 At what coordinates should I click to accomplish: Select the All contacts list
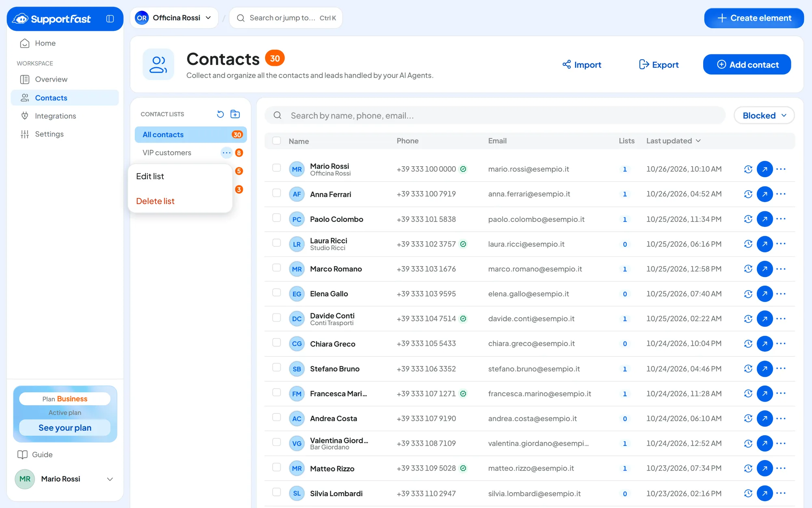(191, 135)
